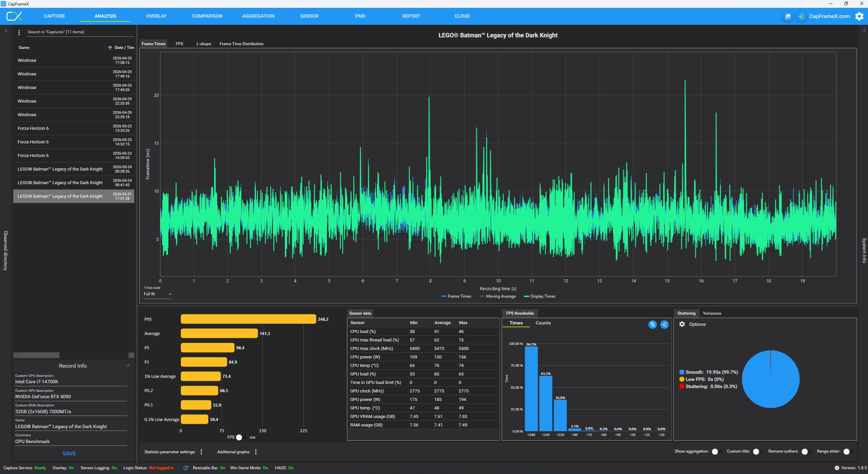Toggle the FPS / ms unit switch

click(x=242, y=437)
